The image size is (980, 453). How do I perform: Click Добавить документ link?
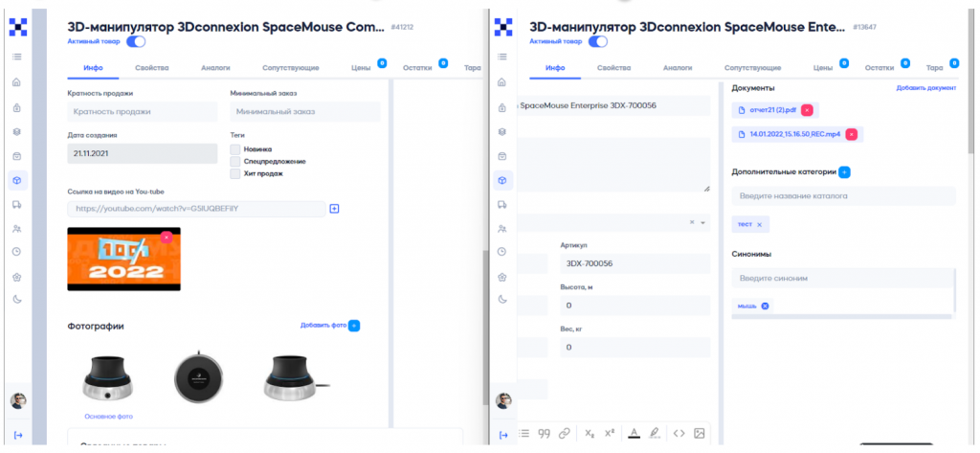pos(926,88)
